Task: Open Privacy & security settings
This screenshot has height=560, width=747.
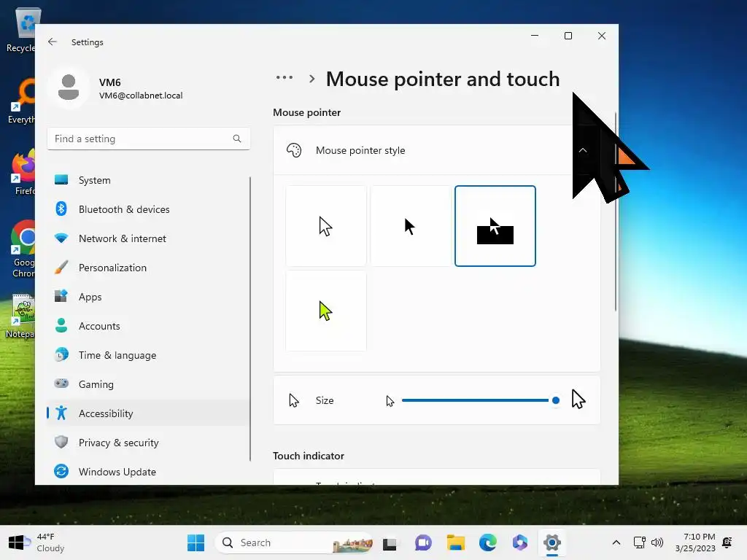Action: point(149,443)
